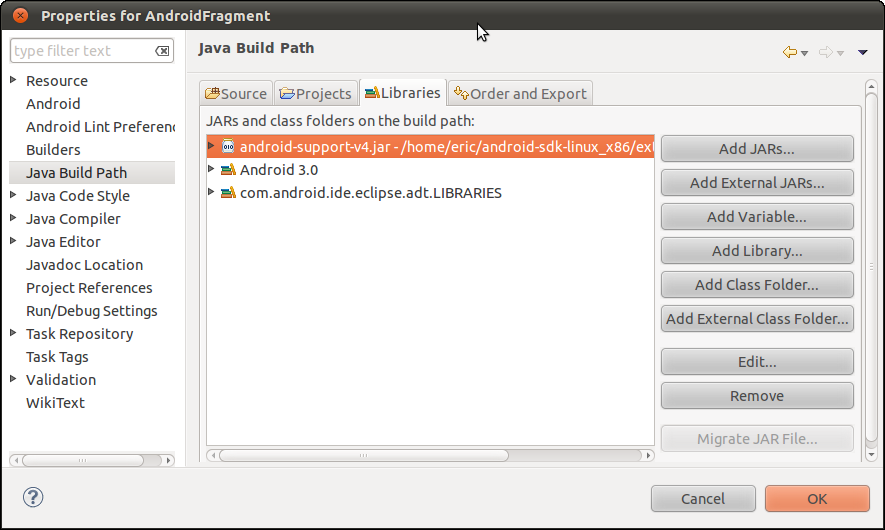Switch to the Projects tab
The image size is (885, 530).
[x=316, y=93]
